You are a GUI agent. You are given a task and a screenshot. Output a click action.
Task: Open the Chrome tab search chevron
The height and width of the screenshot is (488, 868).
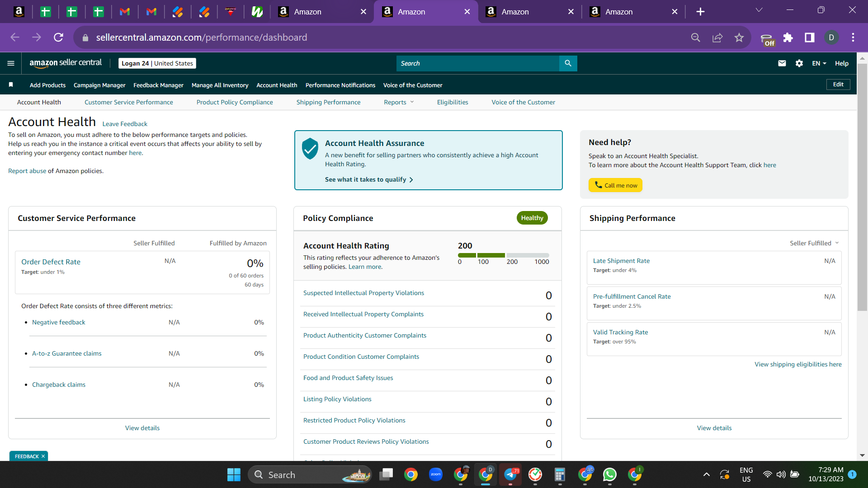pyautogui.click(x=759, y=10)
